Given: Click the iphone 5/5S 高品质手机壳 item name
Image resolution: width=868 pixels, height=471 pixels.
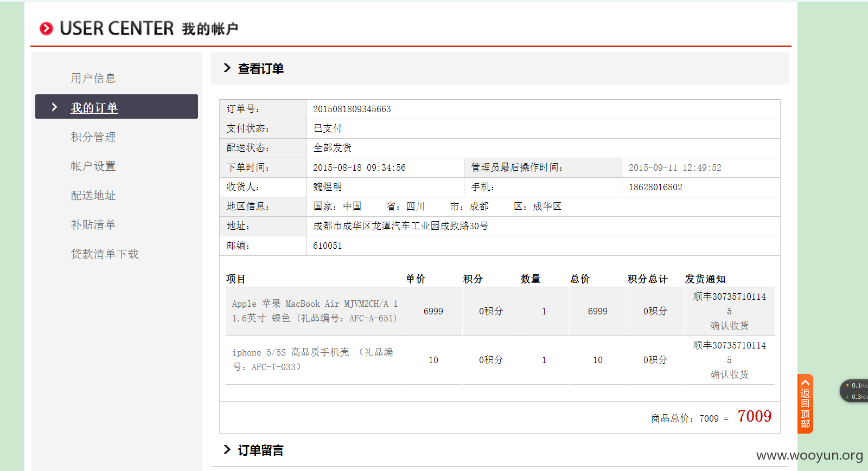Looking at the screenshot, I should click(x=312, y=359).
